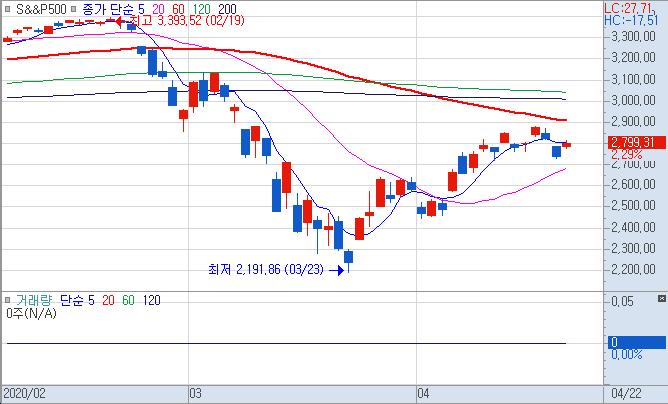Click the 2,600.00 price axis label
The image size is (668, 404).
coord(633,185)
